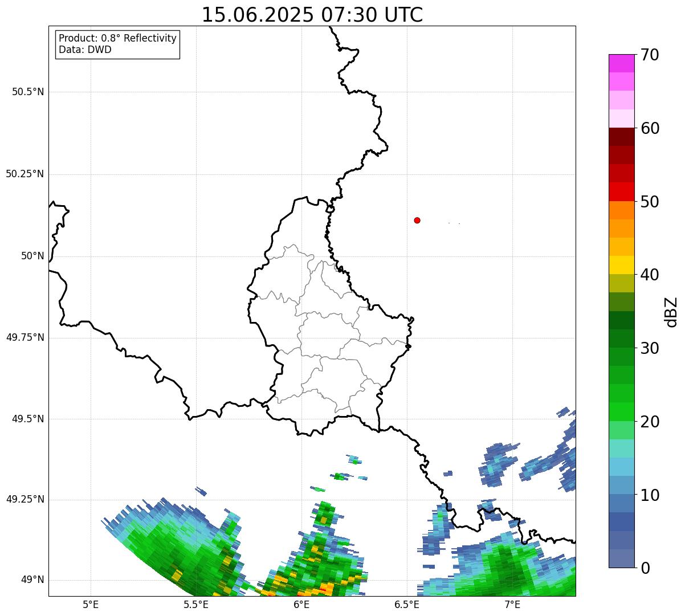Click the colorbar tick label 40
Screen dimensions: 685x616
pyautogui.click(x=650, y=275)
